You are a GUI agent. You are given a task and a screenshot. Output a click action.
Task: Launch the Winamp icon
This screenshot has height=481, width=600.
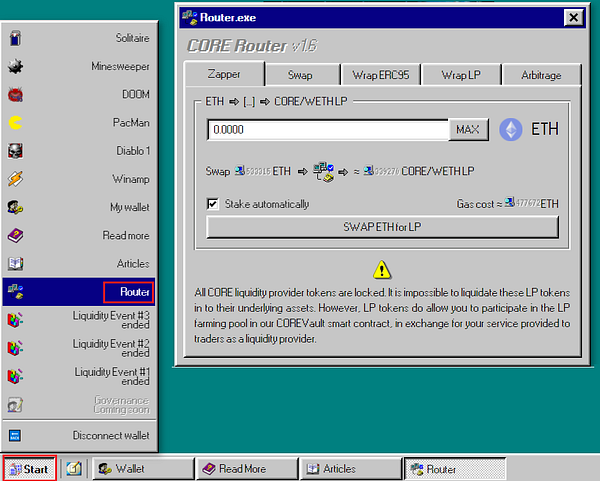tap(15, 179)
